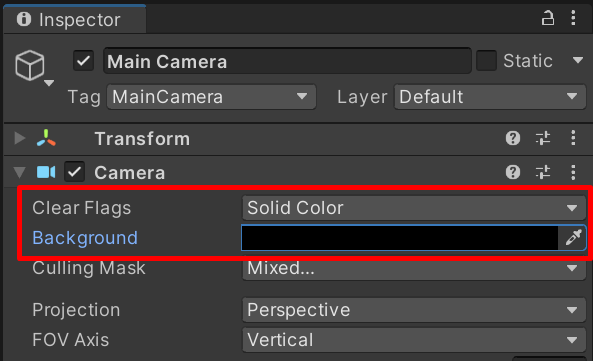Viewport: 593px width, 361px height.
Task: Open Transform component help reference
Action: [x=513, y=138]
